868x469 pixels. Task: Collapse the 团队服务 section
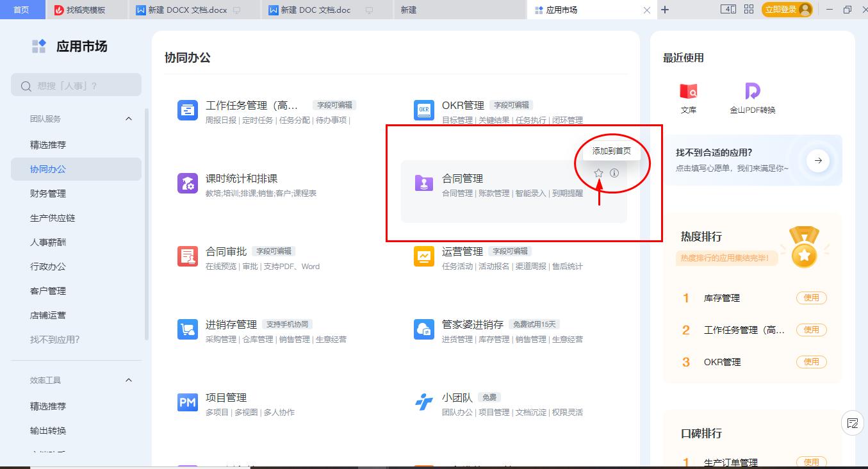(128, 118)
